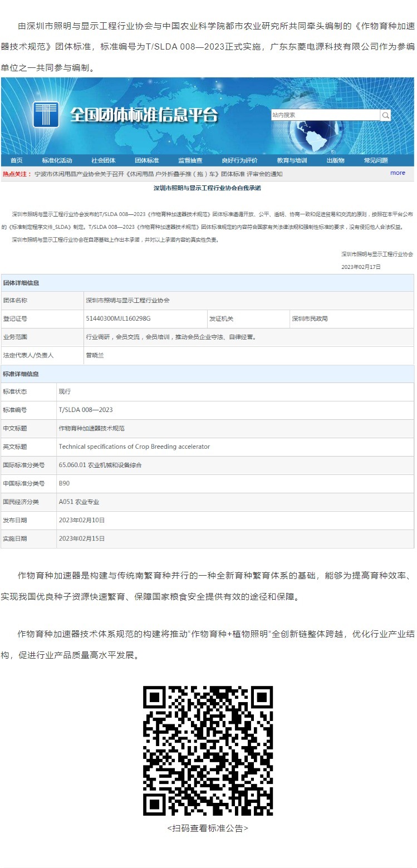Click the 热点关注 label
This screenshot has height=868, width=417.
[x=17, y=174]
